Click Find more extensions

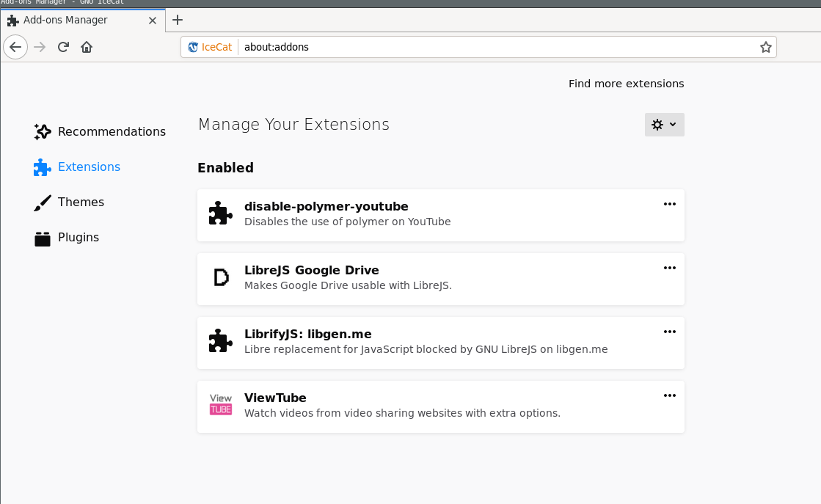(x=627, y=84)
